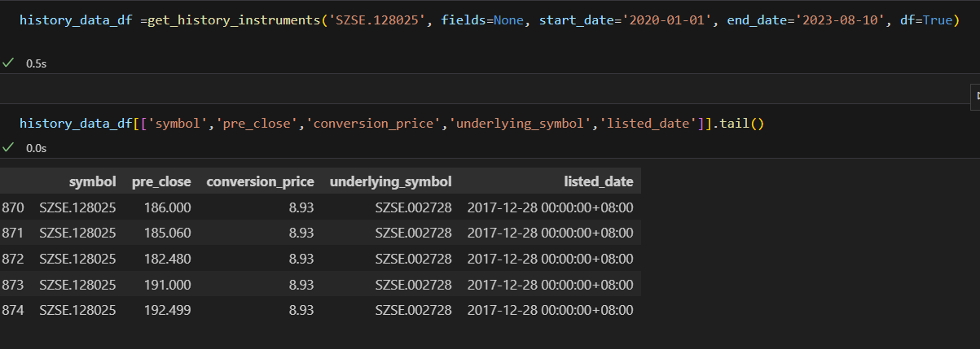The height and width of the screenshot is (349, 980).
Task: Click the pre_close column header
Action: [161, 181]
